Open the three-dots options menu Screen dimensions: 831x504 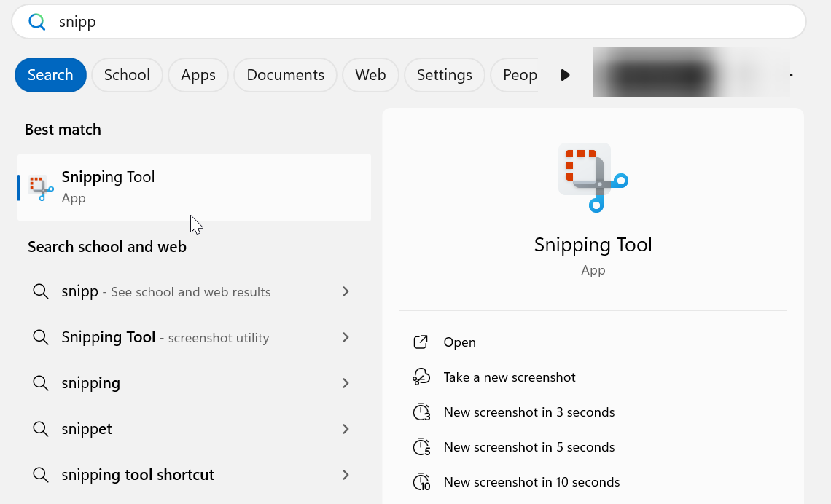point(791,75)
